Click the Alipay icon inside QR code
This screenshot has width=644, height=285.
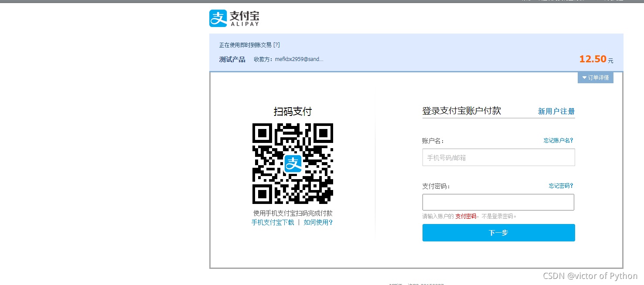[x=293, y=164]
